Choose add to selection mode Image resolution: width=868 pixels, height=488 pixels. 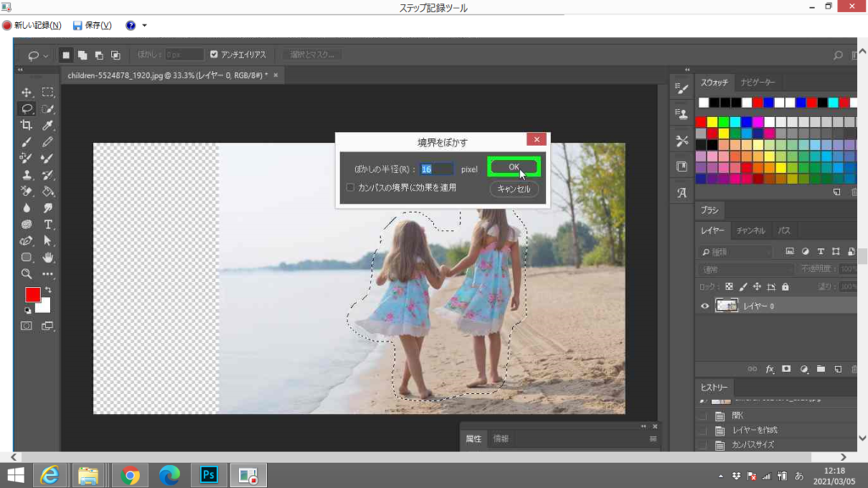pos(82,55)
